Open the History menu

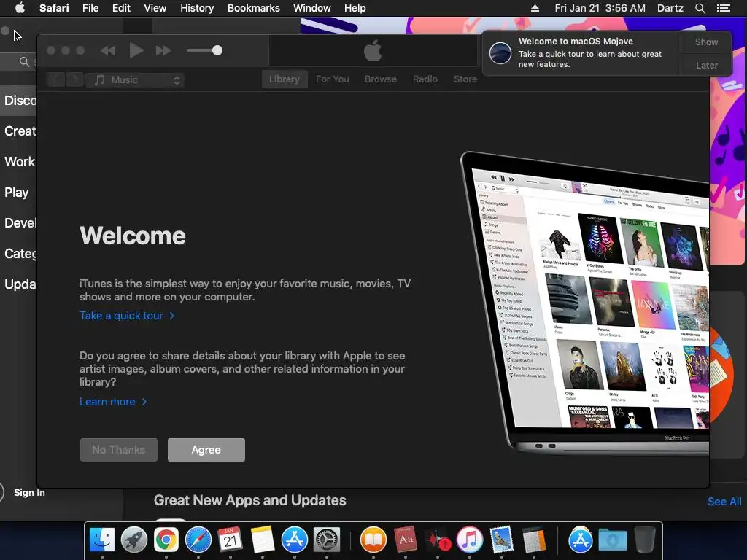(197, 8)
